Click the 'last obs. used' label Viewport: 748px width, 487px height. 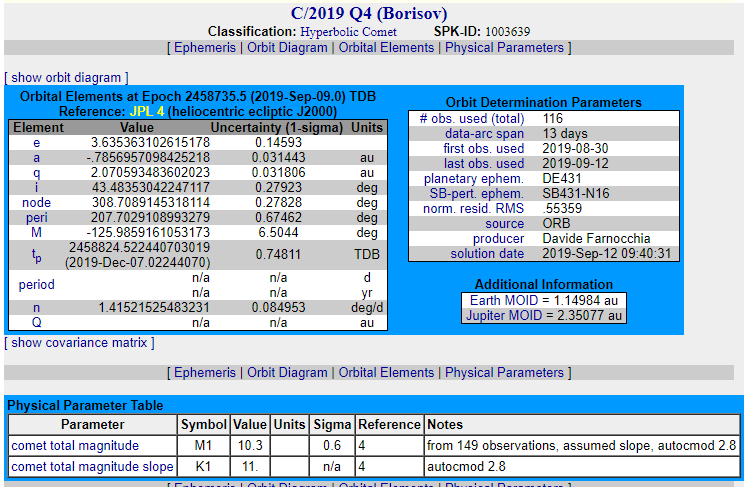point(484,164)
